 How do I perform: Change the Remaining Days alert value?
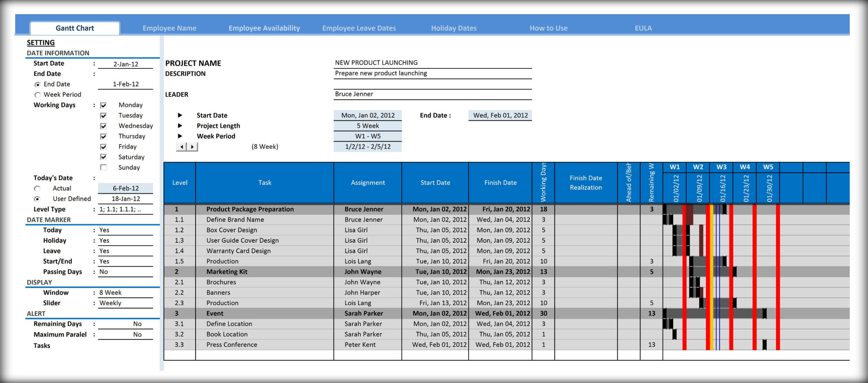126,324
